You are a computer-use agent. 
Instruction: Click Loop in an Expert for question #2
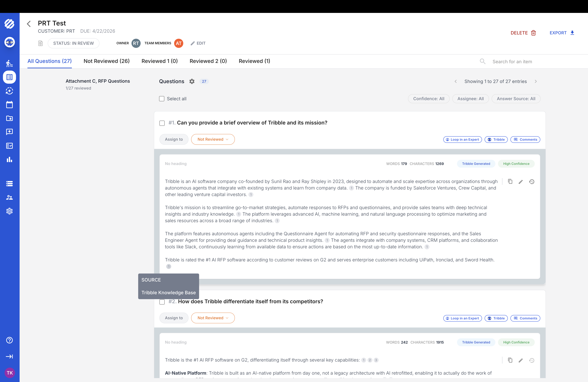463,318
